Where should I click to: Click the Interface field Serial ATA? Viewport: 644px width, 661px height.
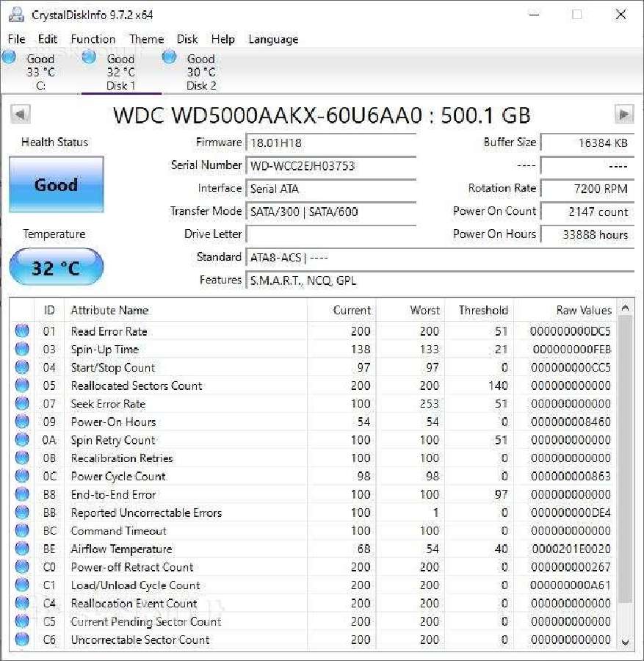[x=331, y=189]
